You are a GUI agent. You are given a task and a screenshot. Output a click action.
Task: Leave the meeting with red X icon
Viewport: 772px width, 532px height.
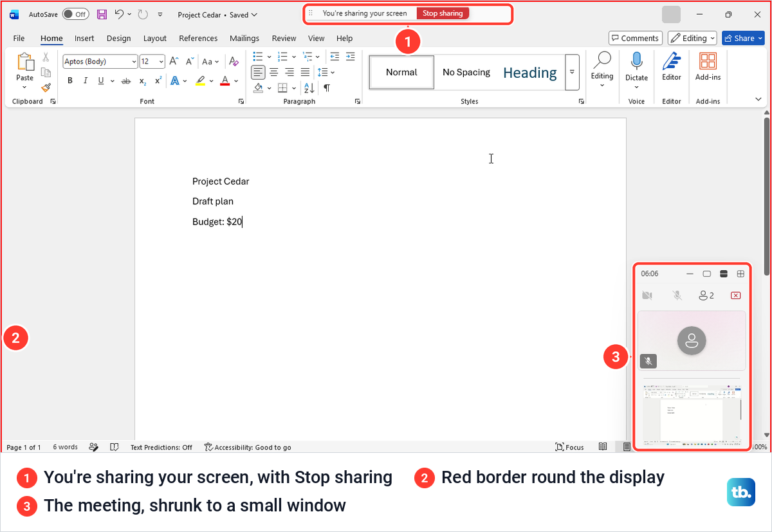click(736, 295)
